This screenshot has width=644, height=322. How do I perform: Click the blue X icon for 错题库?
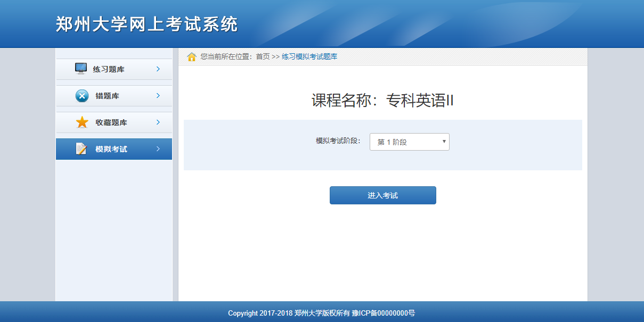pyautogui.click(x=82, y=96)
